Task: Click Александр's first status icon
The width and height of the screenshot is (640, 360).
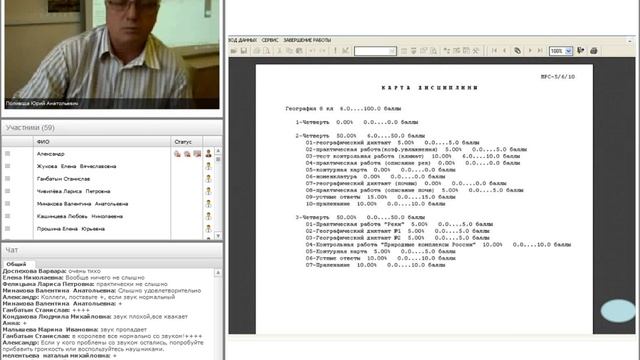Action: [x=177, y=154]
